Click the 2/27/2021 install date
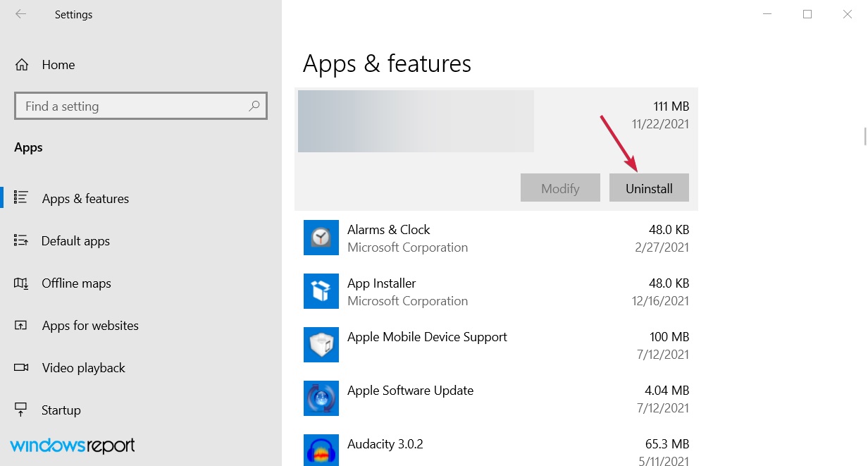Screen dimensions: 868x466 pyautogui.click(x=664, y=247)
